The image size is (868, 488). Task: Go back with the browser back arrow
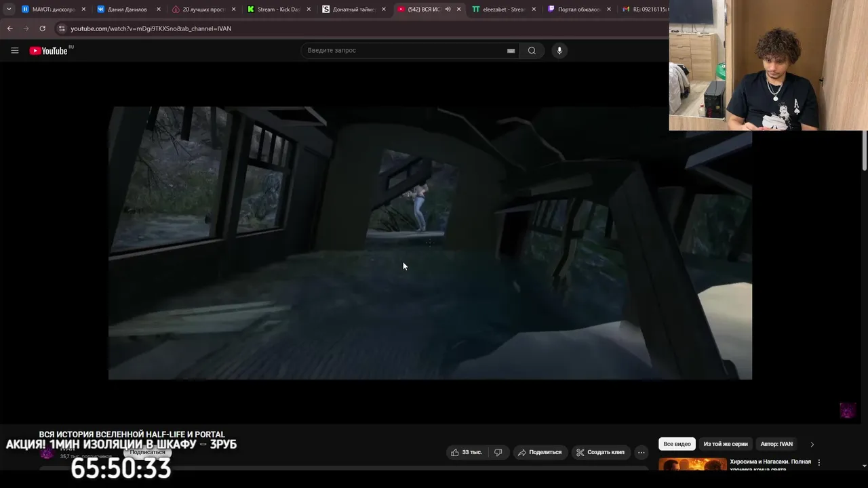[9, 28]
